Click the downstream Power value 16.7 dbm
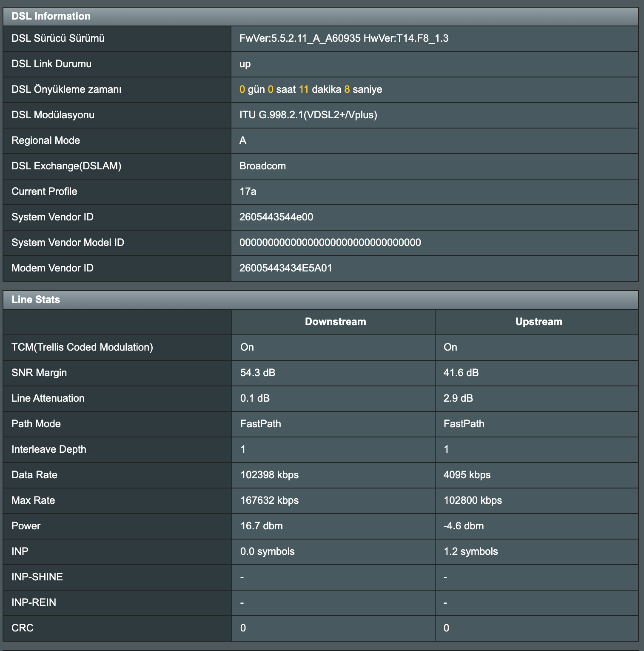 point(261,526)
